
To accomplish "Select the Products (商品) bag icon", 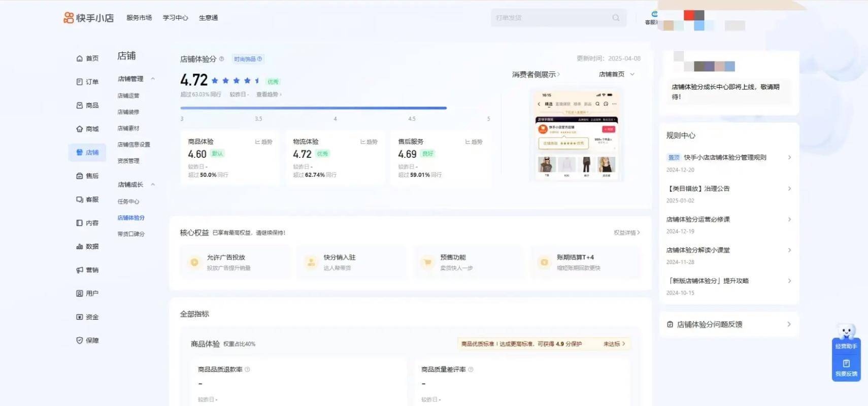I will pyautogui.click(x=79, y=106).
